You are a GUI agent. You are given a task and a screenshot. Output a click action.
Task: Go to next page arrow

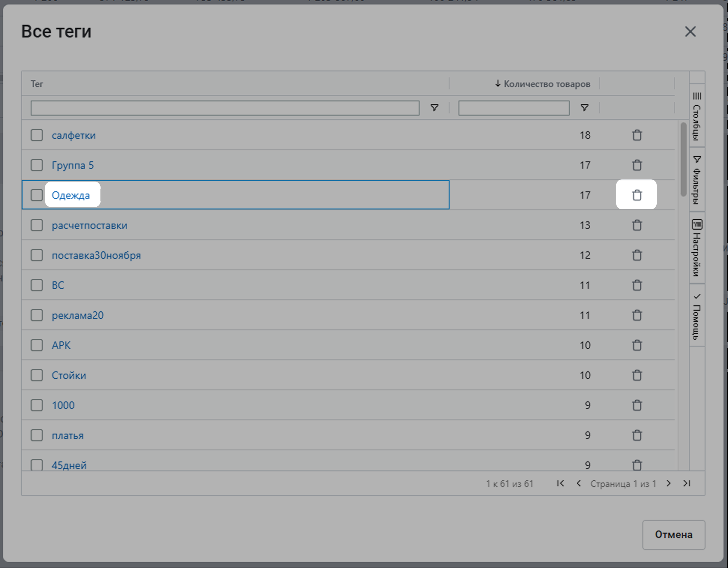coord(668,483)
